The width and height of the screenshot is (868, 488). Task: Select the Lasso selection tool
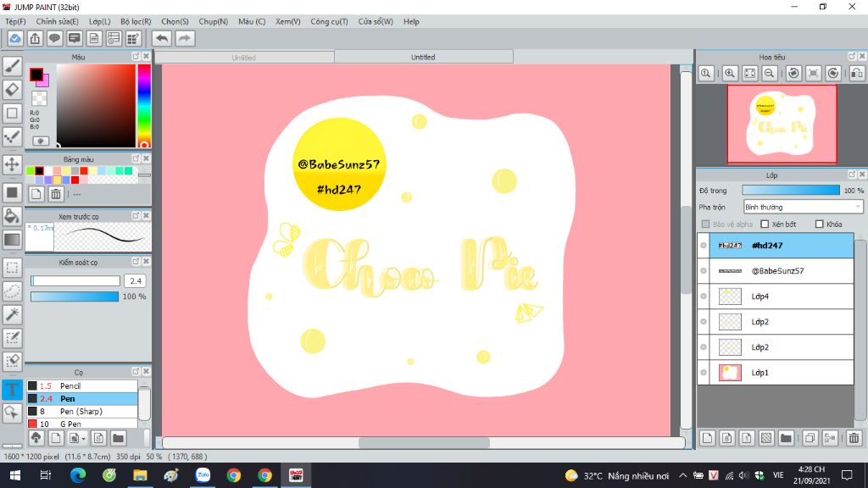(x=12, y=291)
